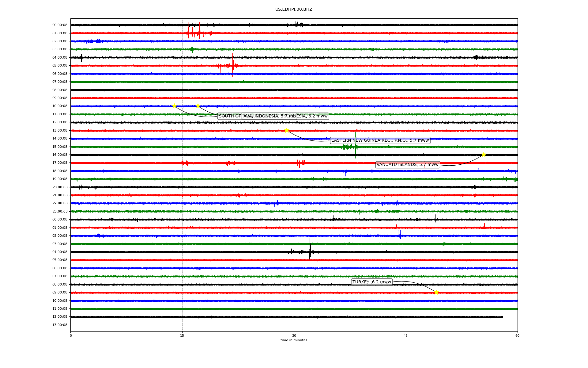Click the earlier yellow star on the 10:00:08 blue trace
The height and width of the screenshot is (368, 588).
(x=174, y=106)
